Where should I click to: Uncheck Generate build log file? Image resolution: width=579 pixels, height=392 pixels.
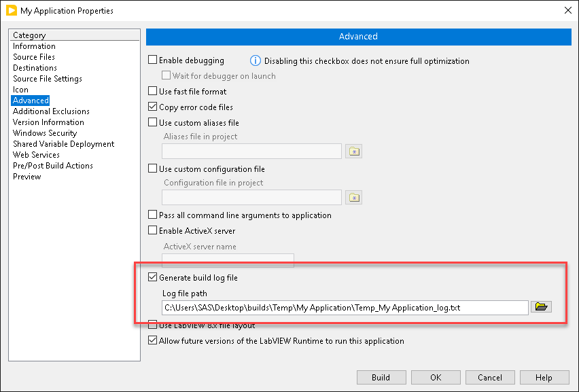pyautogui.click(x=152, y=277)
